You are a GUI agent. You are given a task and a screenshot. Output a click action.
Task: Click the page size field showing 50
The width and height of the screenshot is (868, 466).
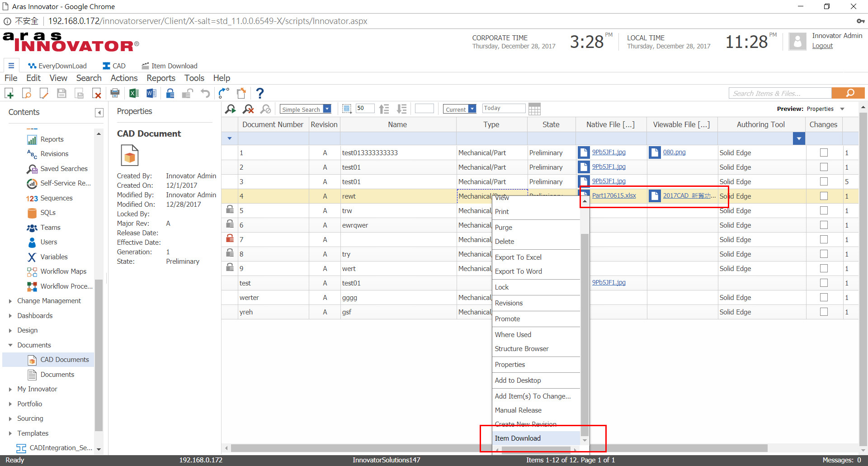(364, 109)
